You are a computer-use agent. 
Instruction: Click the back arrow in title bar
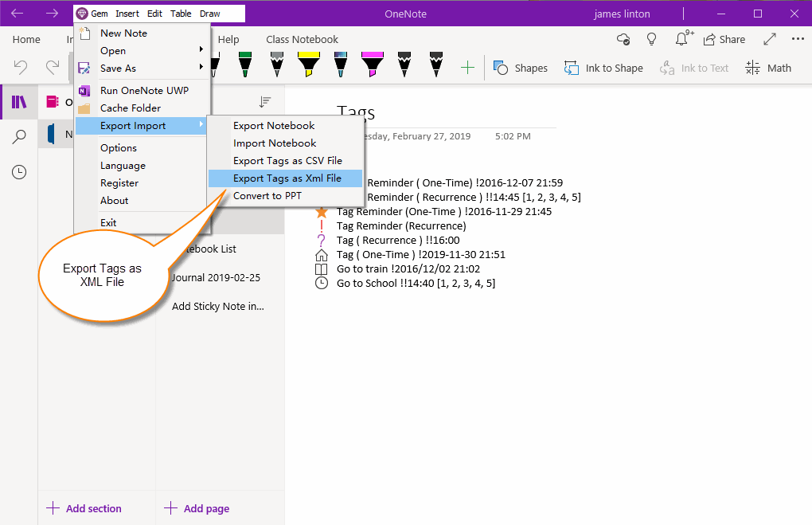17,14
